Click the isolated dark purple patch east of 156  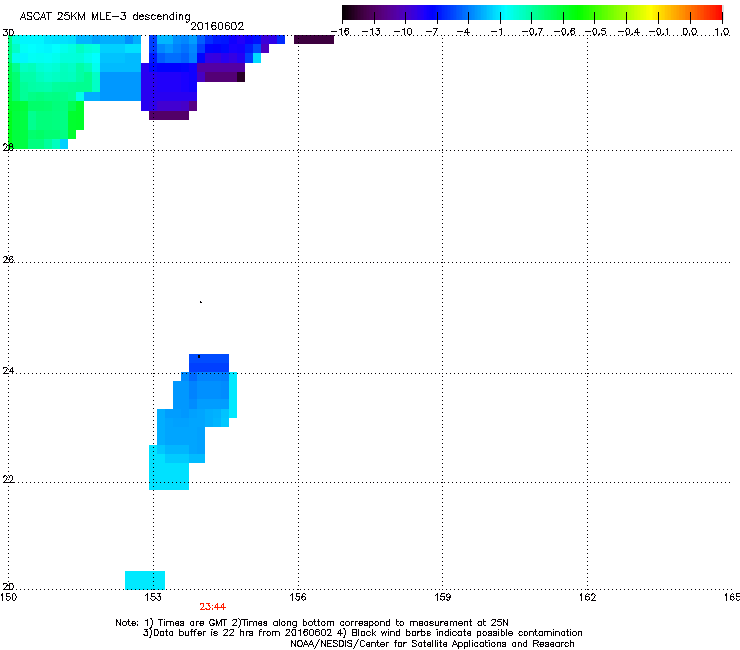(314, 40)
